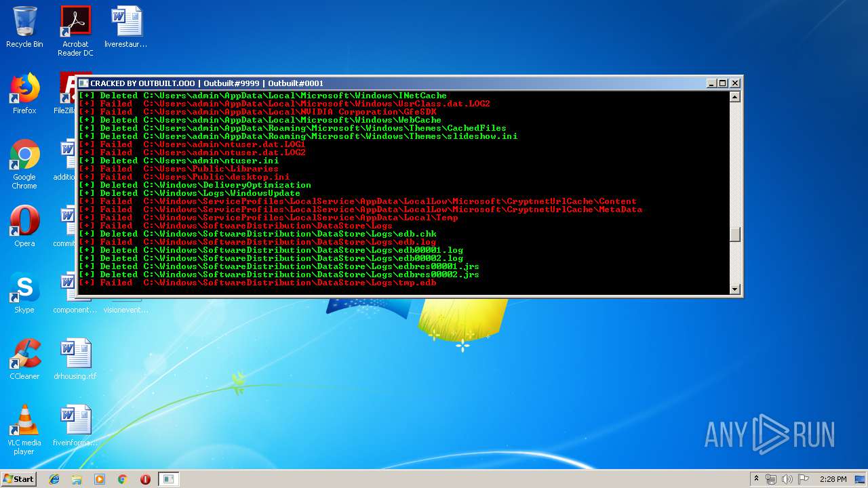Open the Recycle Bin desktop icon
This screenshot has width=868, height=488.
pyautogui.click(x=24, y=27)
